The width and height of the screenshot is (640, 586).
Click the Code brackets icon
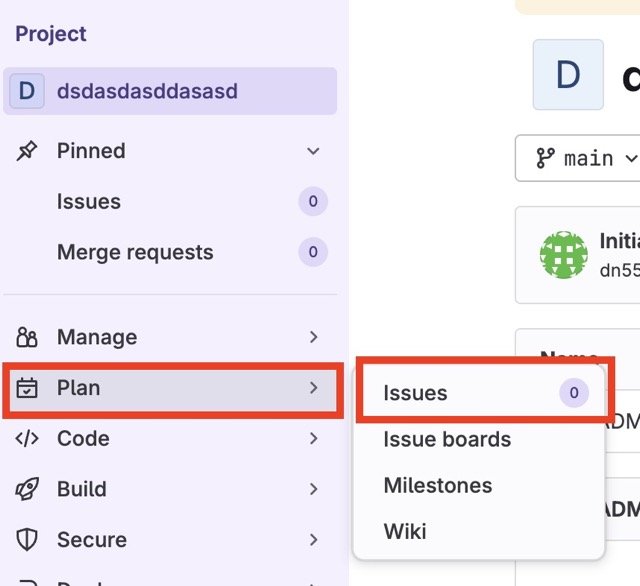point(27,438)
